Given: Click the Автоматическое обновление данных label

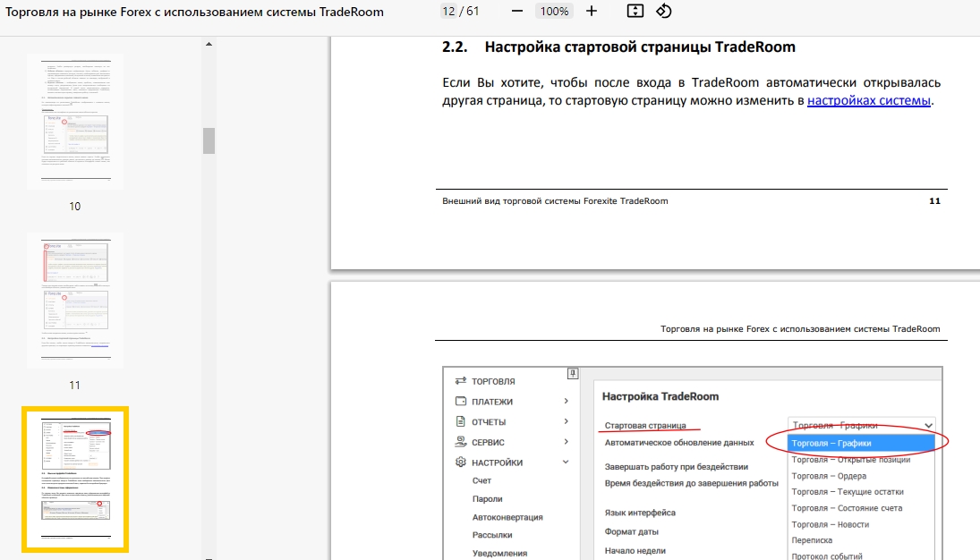Looking at the screenshot, I should click(x=679, y=443).
